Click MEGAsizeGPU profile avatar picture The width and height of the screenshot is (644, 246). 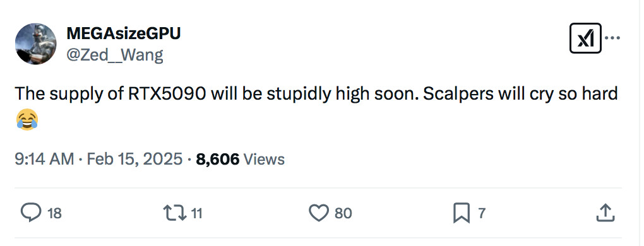click(36, 44)
